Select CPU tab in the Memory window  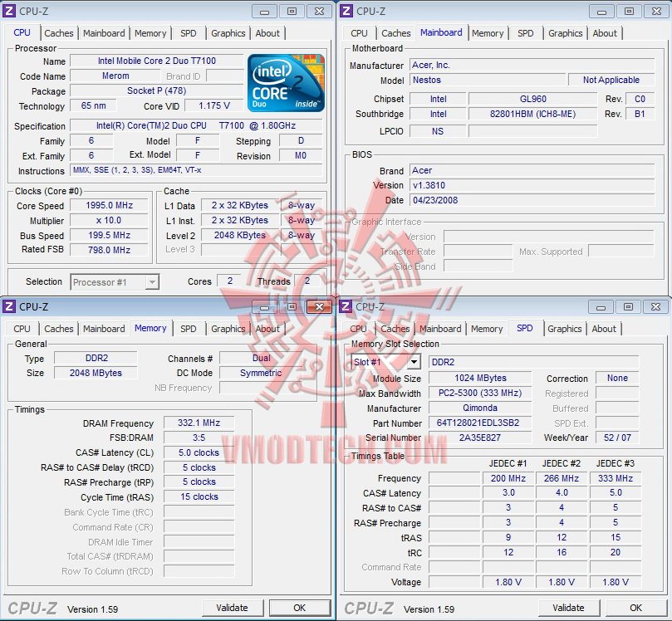pos(22,329)
